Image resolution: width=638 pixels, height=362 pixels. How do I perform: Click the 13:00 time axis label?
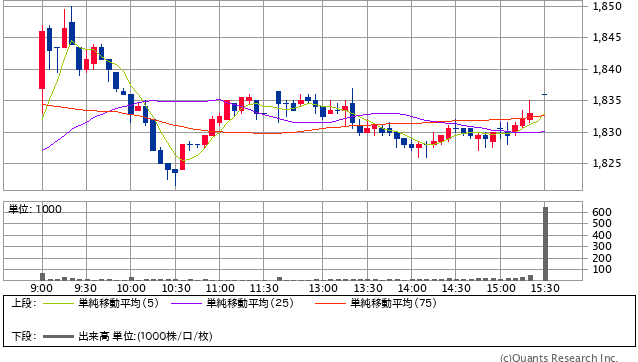(x=323, y=288)
